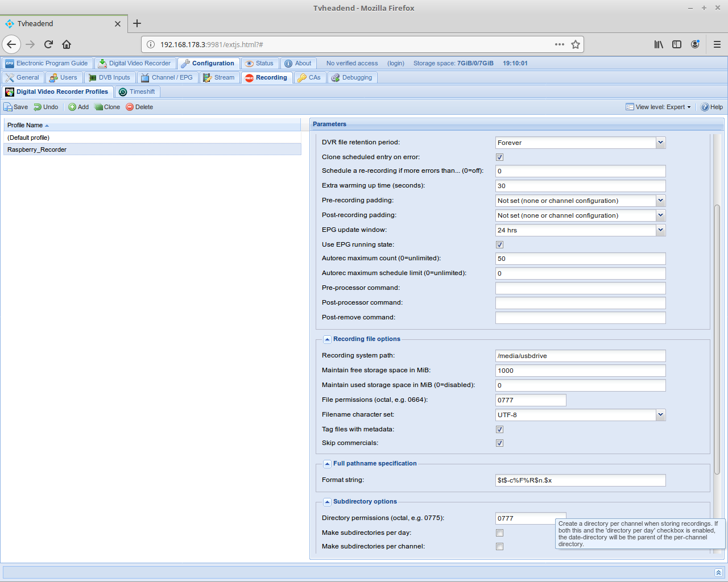Open page actions three-dot menu
The width and height of the screenshot is (728, 582).
[x=560, y=44]
